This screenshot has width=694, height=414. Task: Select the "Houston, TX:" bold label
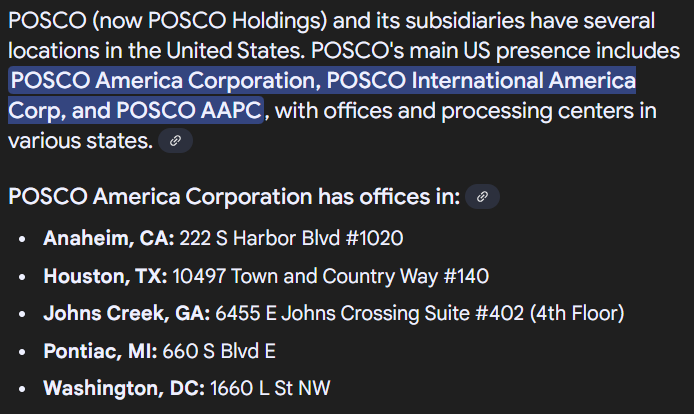(105, 276)
